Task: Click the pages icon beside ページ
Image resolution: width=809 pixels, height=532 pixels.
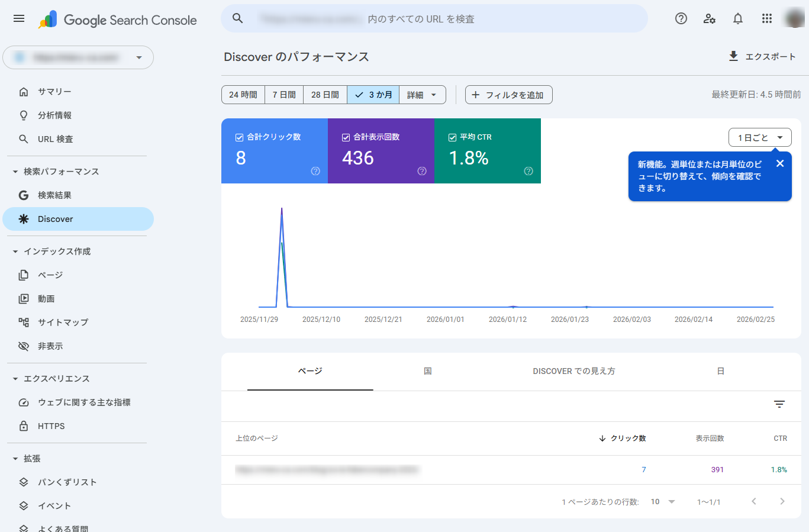Action: tap(24, 275)
